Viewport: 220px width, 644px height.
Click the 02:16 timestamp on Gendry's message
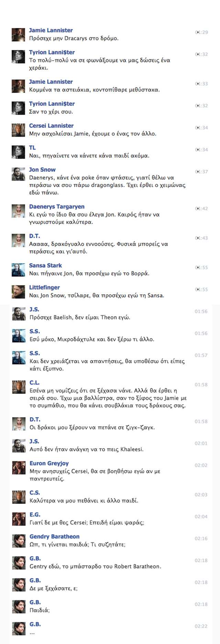point(201,538)
